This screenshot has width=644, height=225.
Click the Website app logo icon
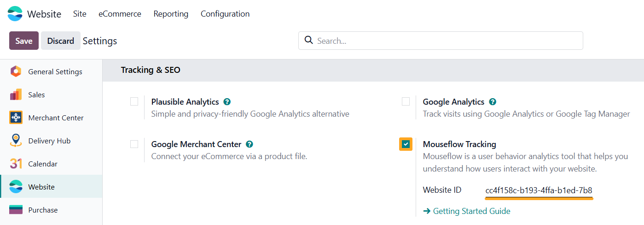pos(15,14)
